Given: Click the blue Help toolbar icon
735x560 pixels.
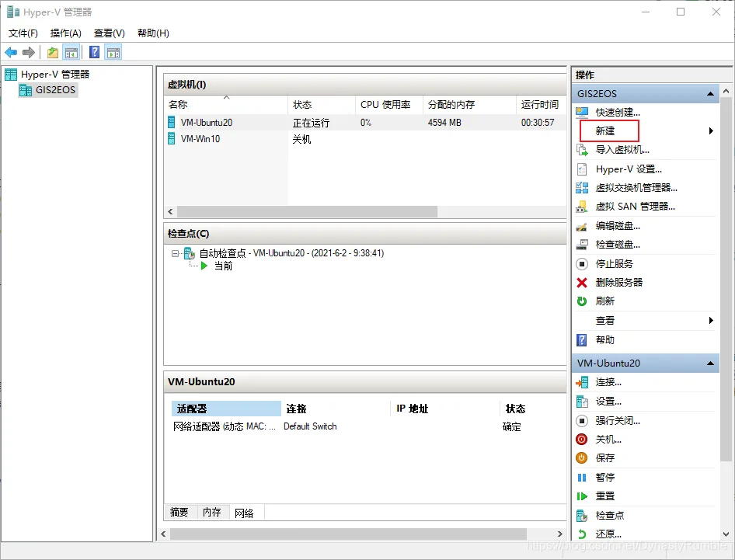Looking at the screenshot, I should [x=94, y=53].
